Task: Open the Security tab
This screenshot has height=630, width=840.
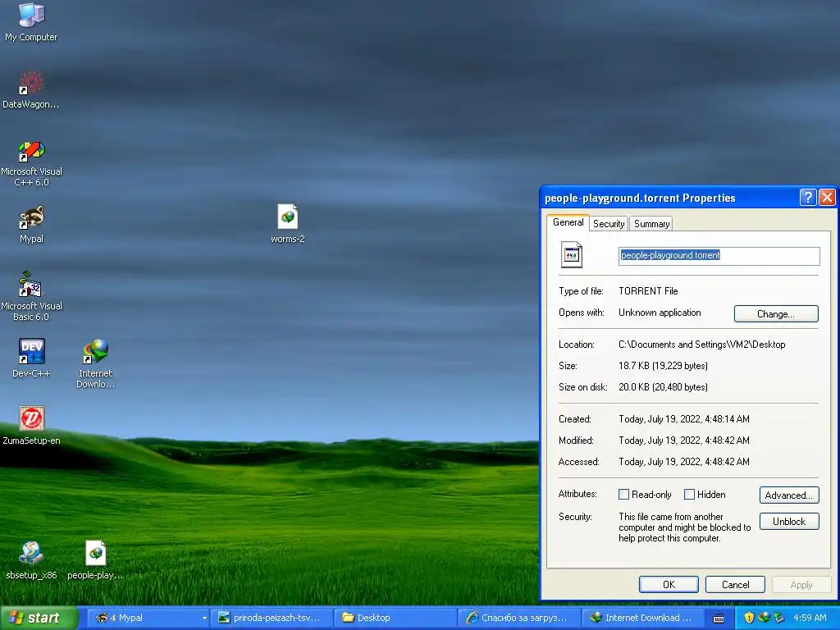Action: coord(609,223)
